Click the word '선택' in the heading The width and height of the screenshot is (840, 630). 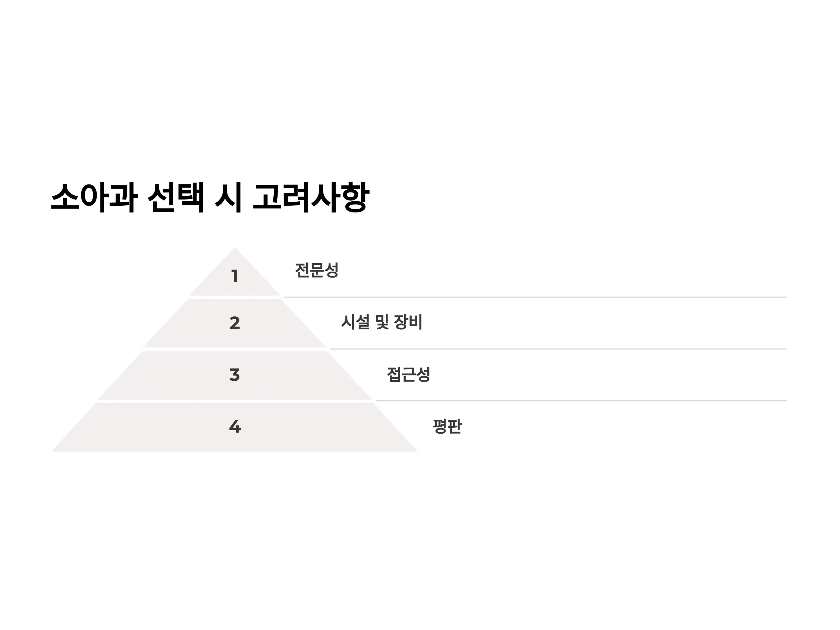coord(176,197)
